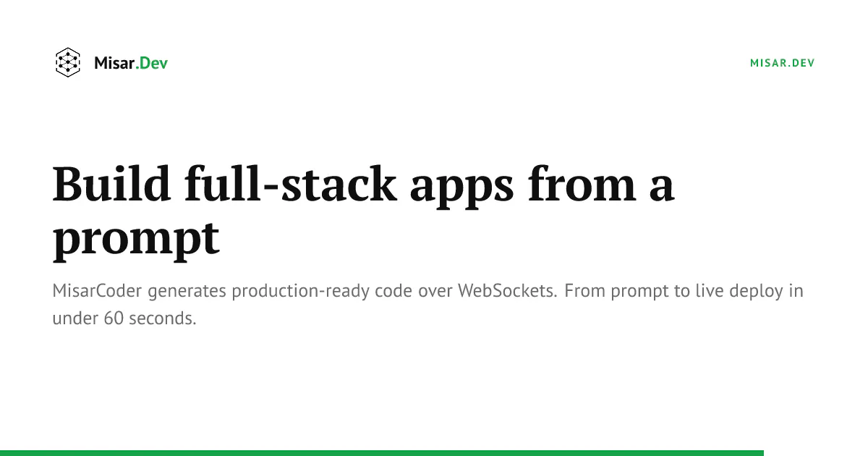Click the green progress bar at the bottom
This screenshot has height=456, width=868.
382,453
